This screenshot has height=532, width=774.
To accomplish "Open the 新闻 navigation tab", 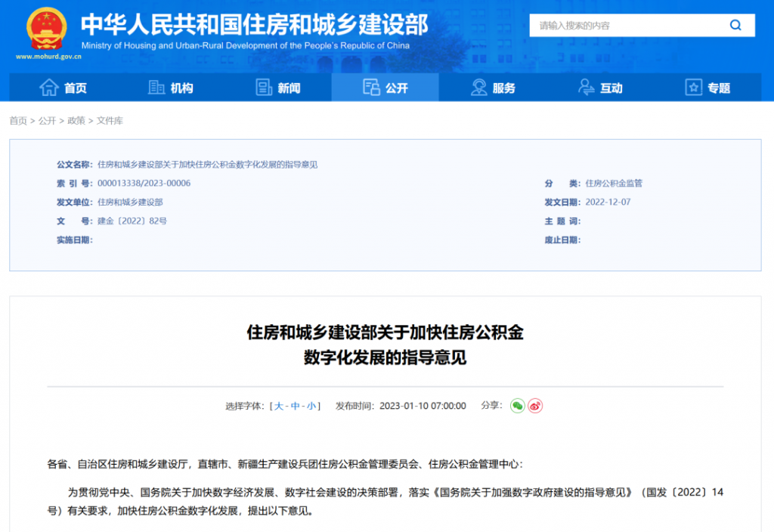I will point(278,88).
